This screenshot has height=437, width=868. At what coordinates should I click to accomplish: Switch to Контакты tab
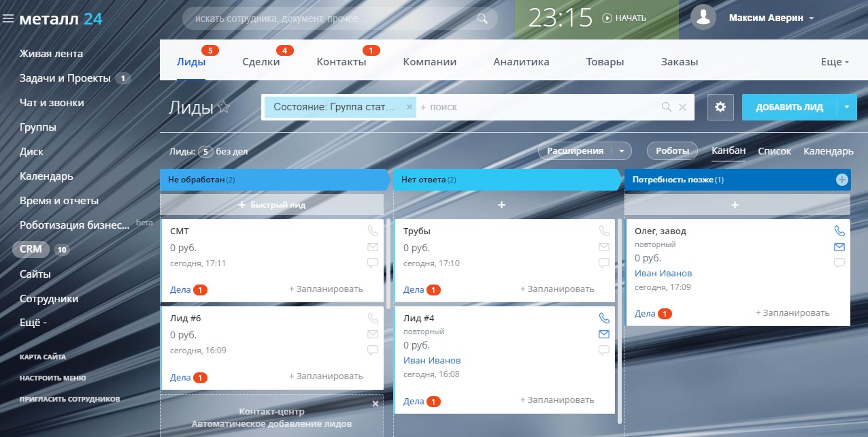(x=341, y=62)
